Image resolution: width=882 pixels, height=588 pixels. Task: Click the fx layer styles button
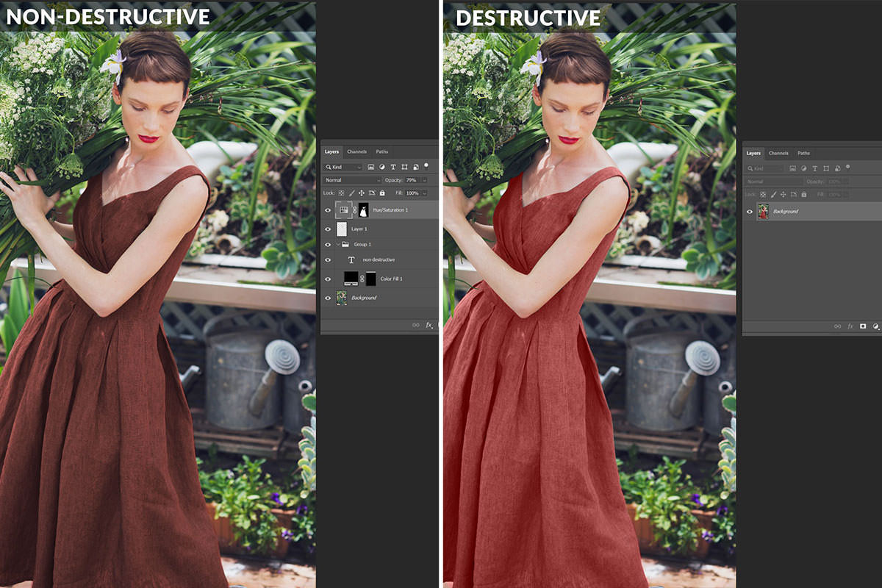(428, 324)
